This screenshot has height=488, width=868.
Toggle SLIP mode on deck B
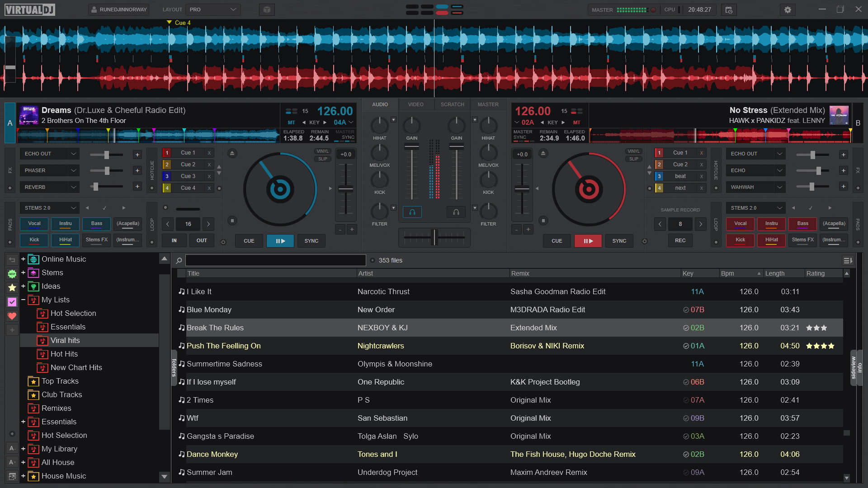pyautogui.click(x=633, y=159)
